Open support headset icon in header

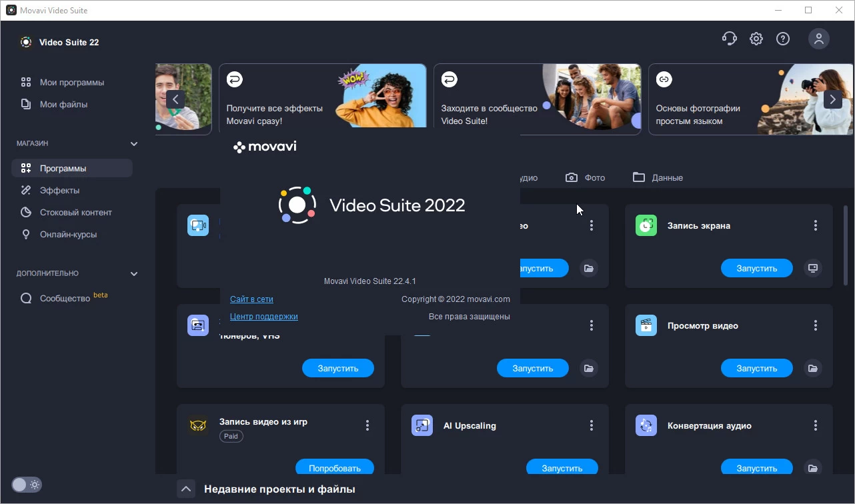[x=729, y=39]
